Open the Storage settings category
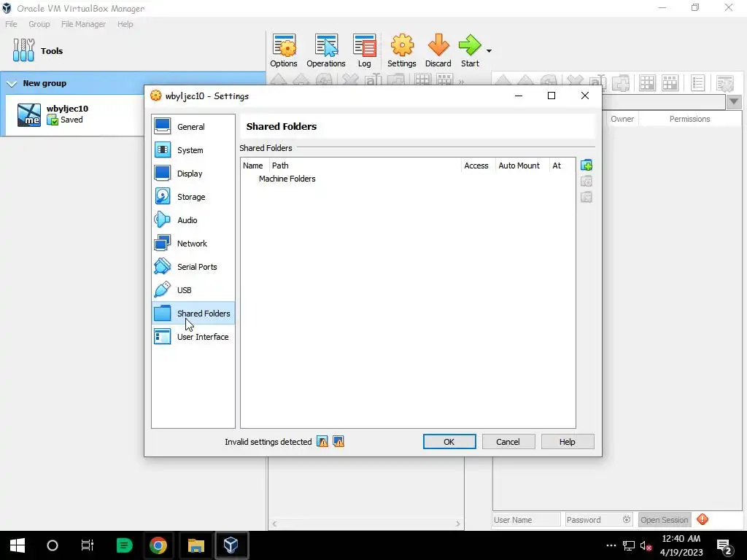This screenshot has height=560, width=747. click(193, 197)
